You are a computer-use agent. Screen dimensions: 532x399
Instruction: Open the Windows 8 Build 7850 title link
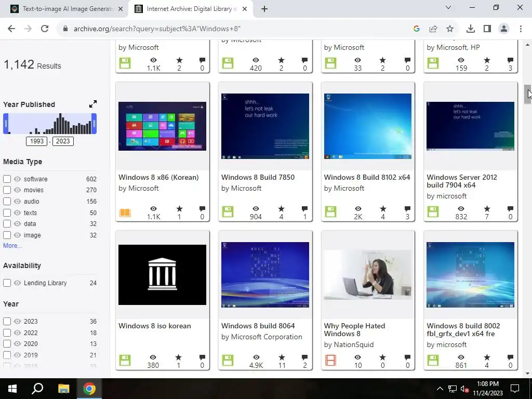point(258,177)
